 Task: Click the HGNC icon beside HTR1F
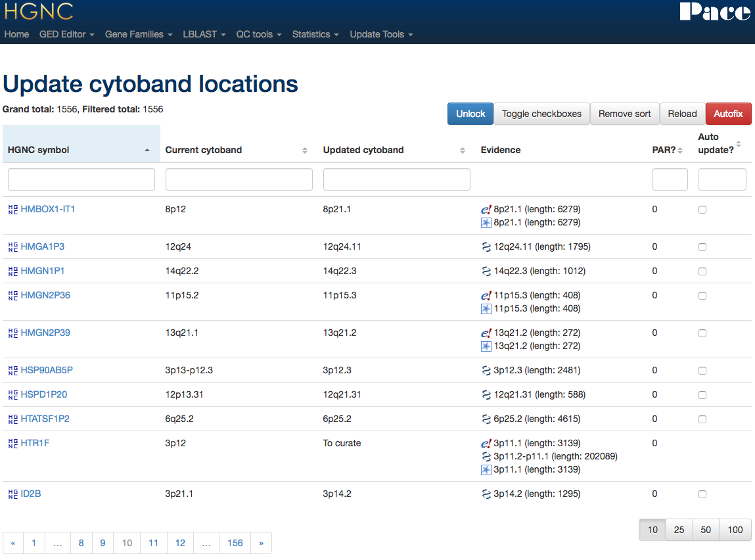click(x=12, y=444)
